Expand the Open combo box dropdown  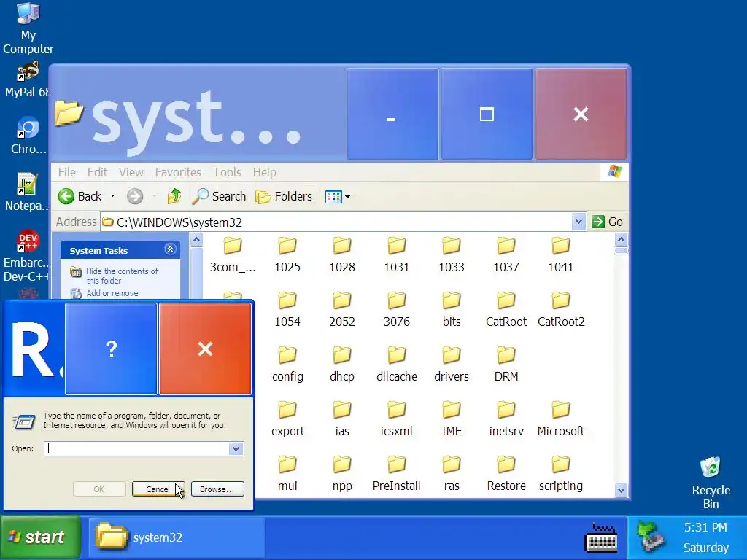(236, 448)
